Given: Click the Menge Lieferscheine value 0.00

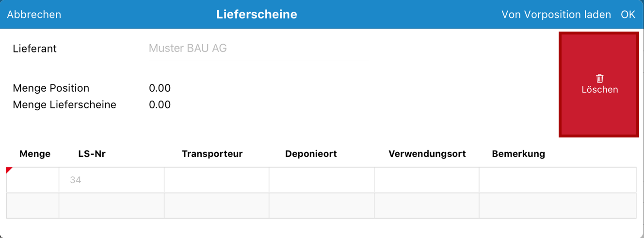Looking at the screenshot, I should 160,105.
